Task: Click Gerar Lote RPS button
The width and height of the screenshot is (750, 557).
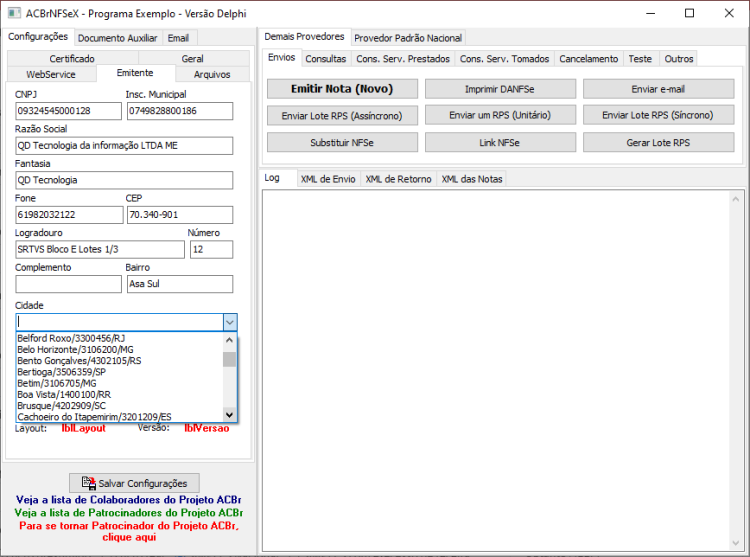Action: 658,142
